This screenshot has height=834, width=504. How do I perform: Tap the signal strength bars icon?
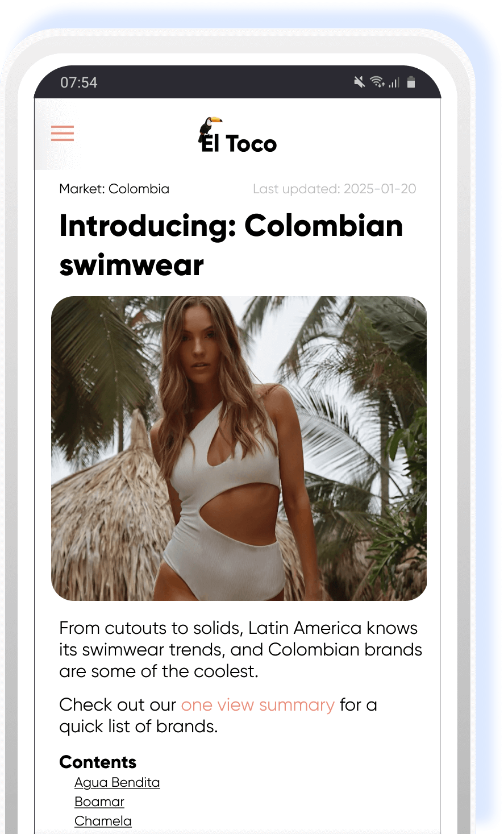coord(394,82)
